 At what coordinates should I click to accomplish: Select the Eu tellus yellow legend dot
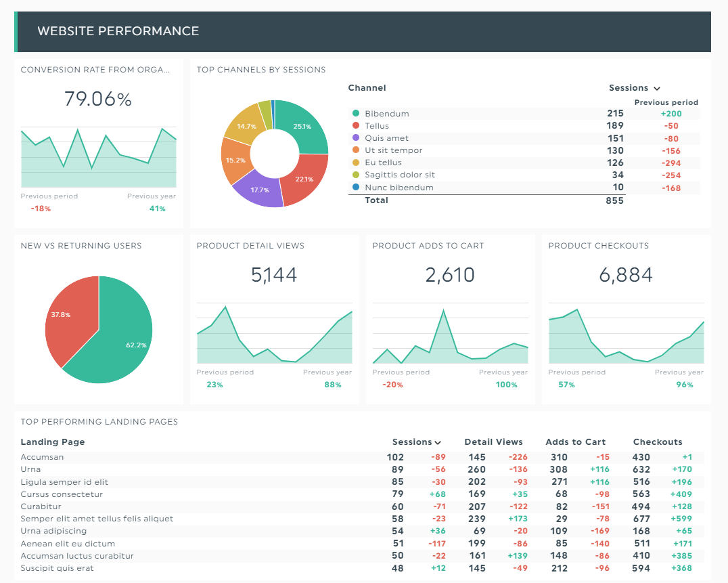[x=356, y=162]
